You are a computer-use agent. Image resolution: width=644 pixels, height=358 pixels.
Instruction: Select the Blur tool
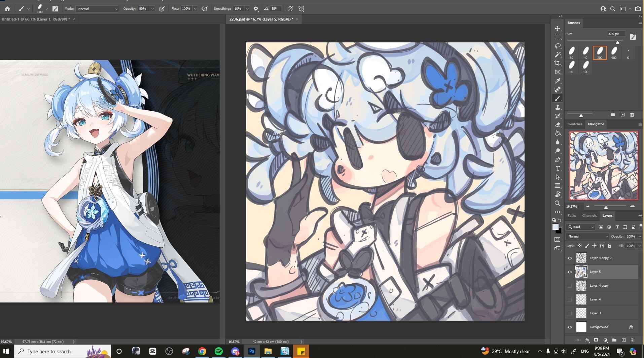(x=558, y=142)
